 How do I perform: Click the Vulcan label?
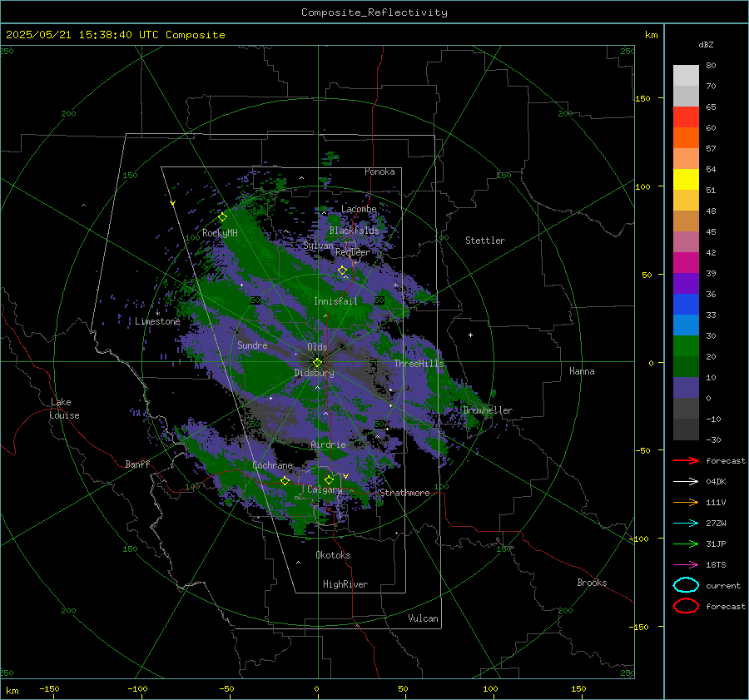(423, 618)
